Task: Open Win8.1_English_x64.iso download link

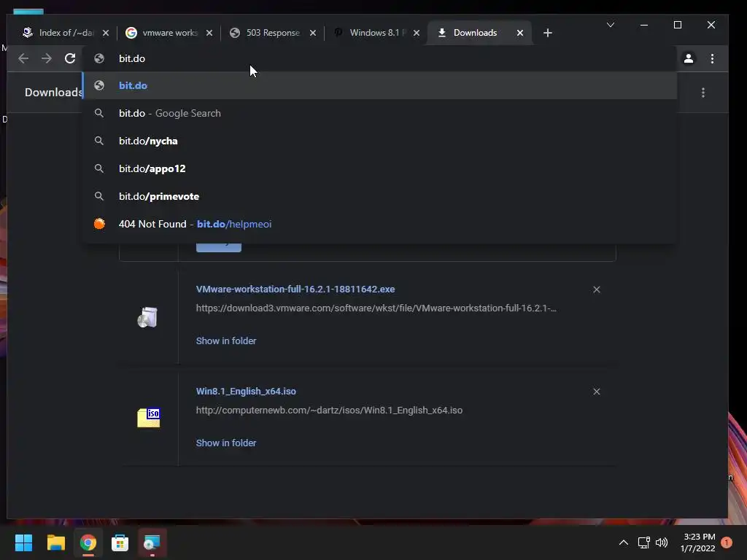Action: [x=246, y=391]
